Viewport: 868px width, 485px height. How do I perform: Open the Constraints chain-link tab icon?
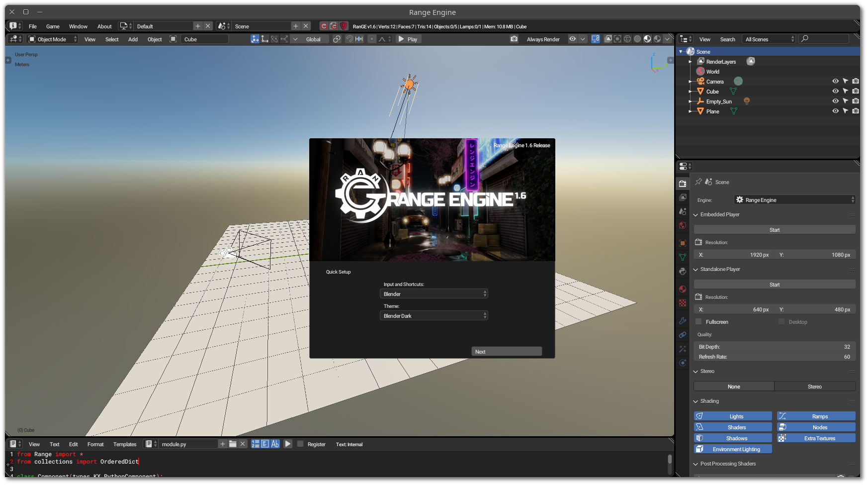683,335
